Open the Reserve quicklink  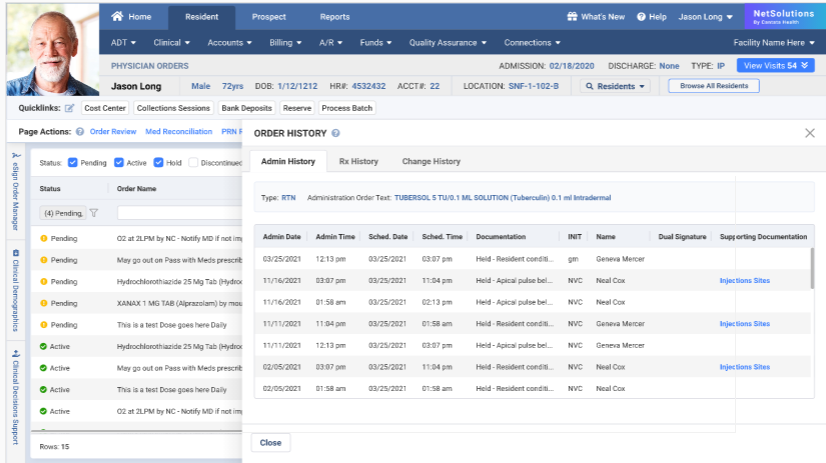tap(297, 108)
